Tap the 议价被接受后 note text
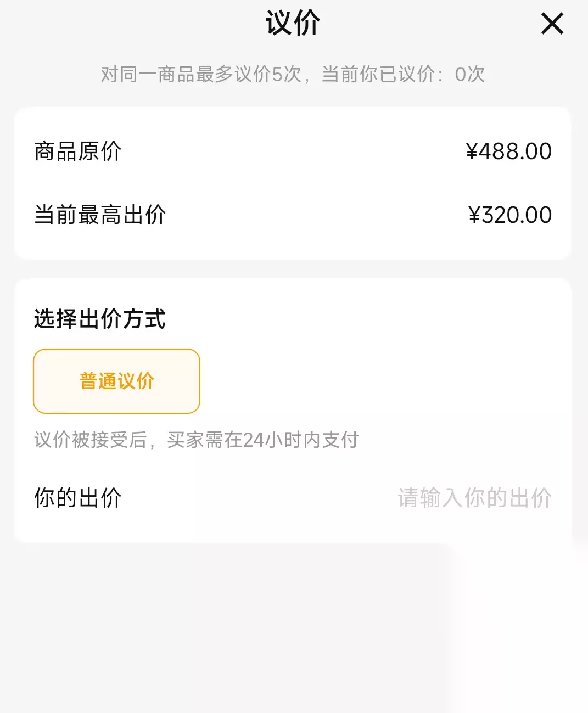 (91, 440)
